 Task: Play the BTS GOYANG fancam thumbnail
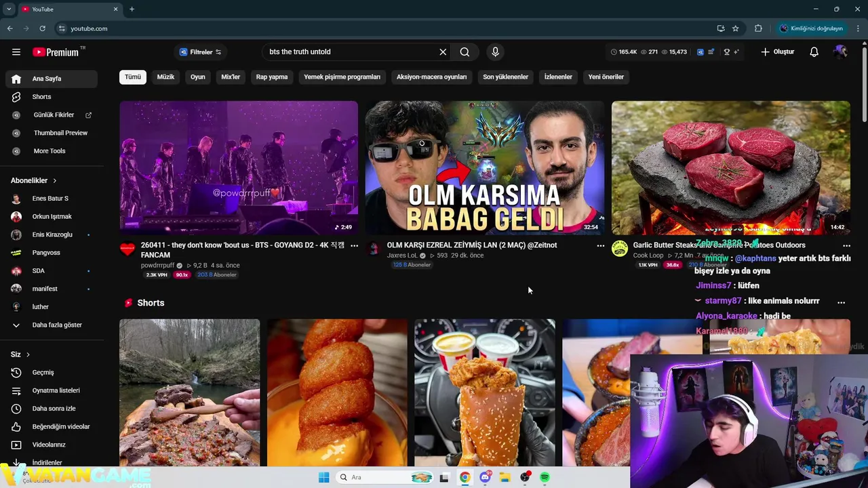(239, 167)
